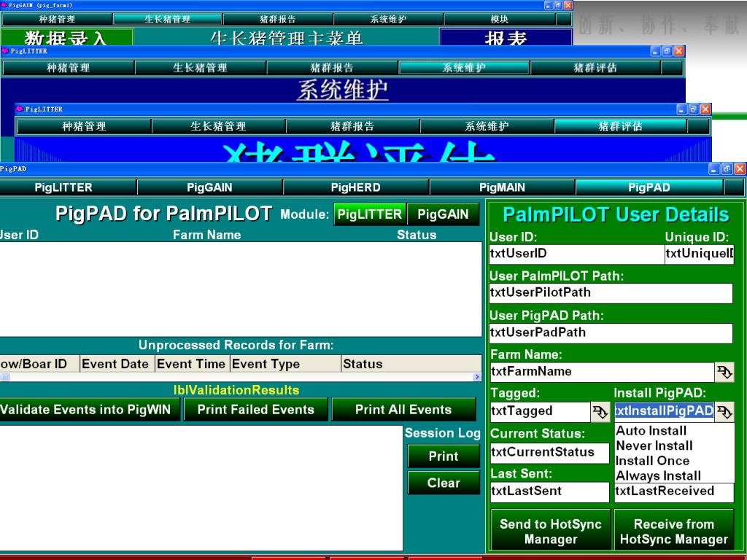This screenshot has width=747, height=560.
Task: Click the txtLastSent field
Action: coord(550,492)
